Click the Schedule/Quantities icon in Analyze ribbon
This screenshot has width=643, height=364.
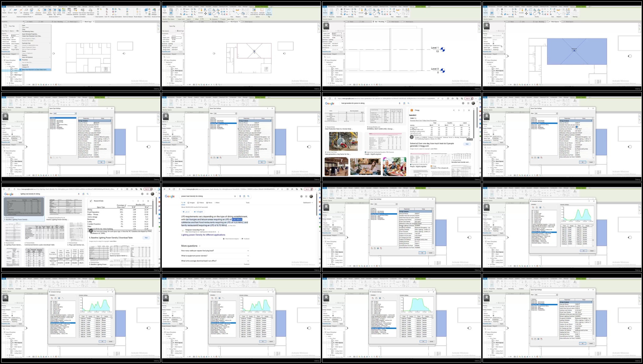[76, 11]
